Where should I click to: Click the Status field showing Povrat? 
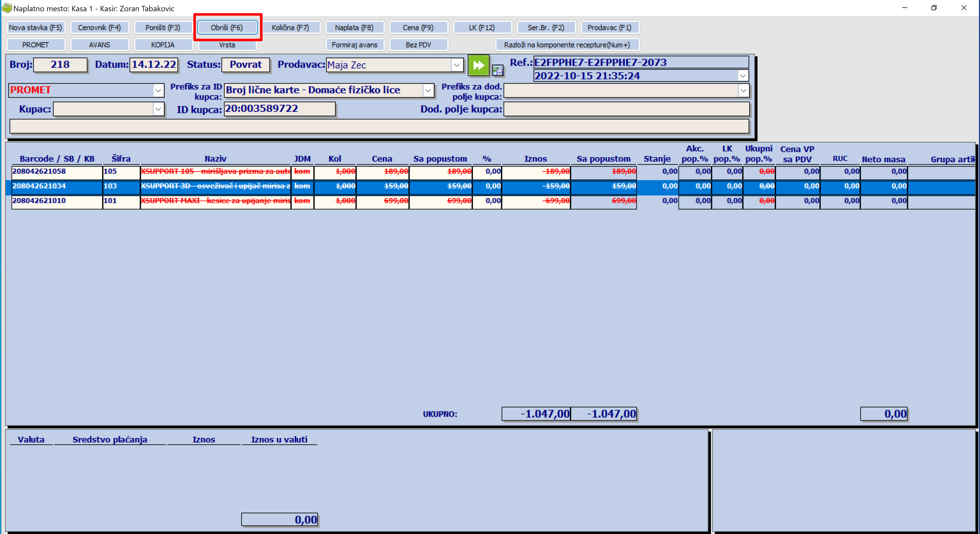(245, 64)
